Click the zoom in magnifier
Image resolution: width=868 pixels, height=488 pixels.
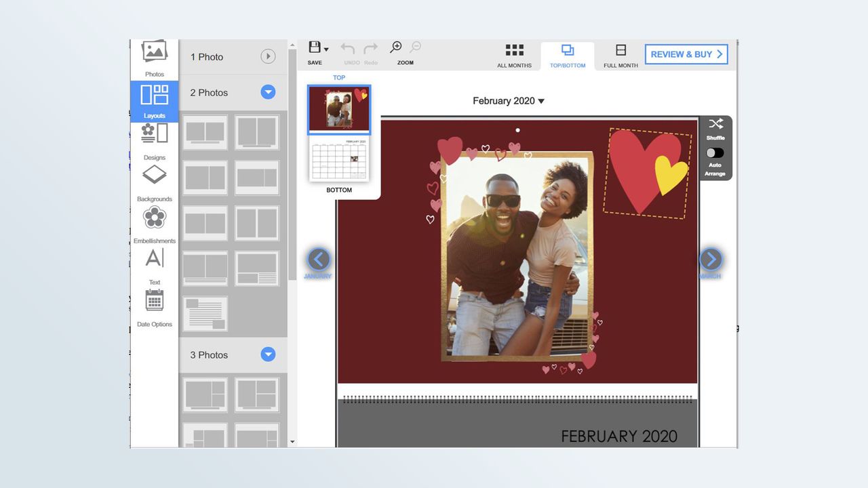396,47
